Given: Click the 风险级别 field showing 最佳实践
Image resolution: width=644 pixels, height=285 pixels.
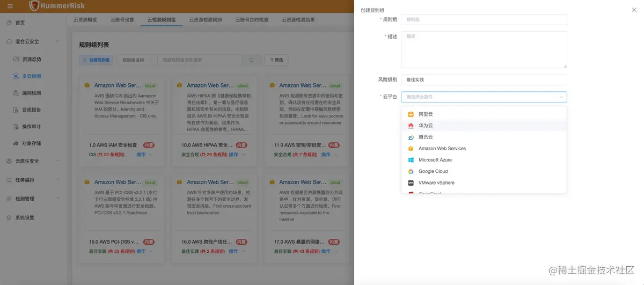Looking at the screenshot, I should [484, 79].
